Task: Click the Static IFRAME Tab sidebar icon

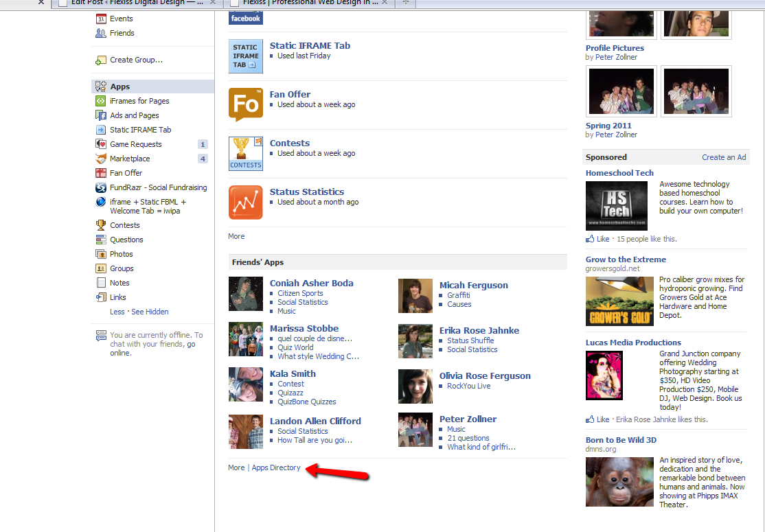Action: (101, 130)
